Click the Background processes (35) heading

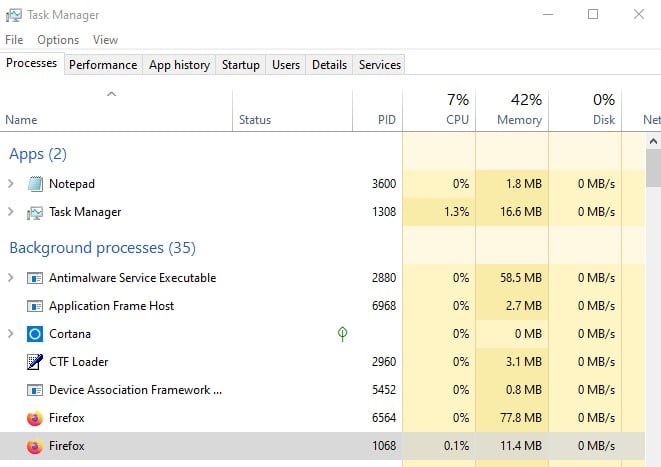pos(102,248)
